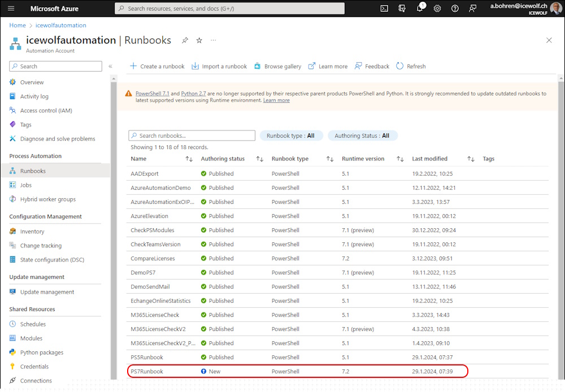This screenshot has width=565, height=392.
Task: Click the global search resources bar
Action: point(229,8)
